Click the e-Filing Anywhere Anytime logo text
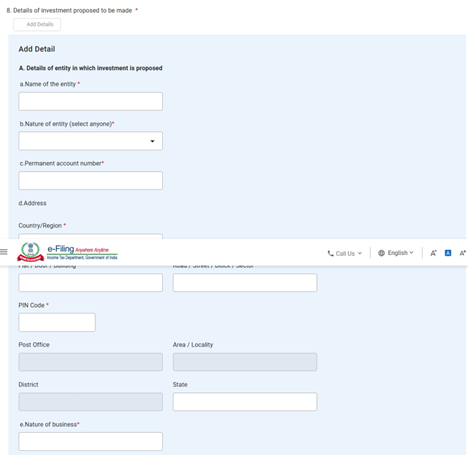468x455 pixels. pos(82,252)
